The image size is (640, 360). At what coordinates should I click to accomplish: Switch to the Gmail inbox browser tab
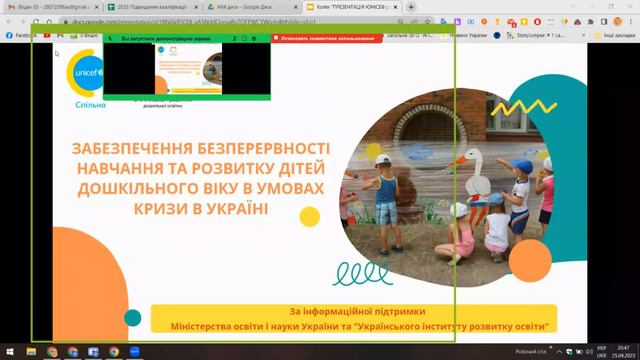pyautogui.click(x=53, y=7)
